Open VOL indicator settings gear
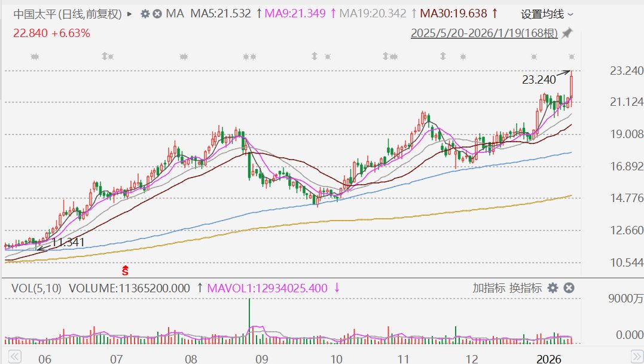The height and width of the screenshot is (364, 644). click(x=553, y=288)
